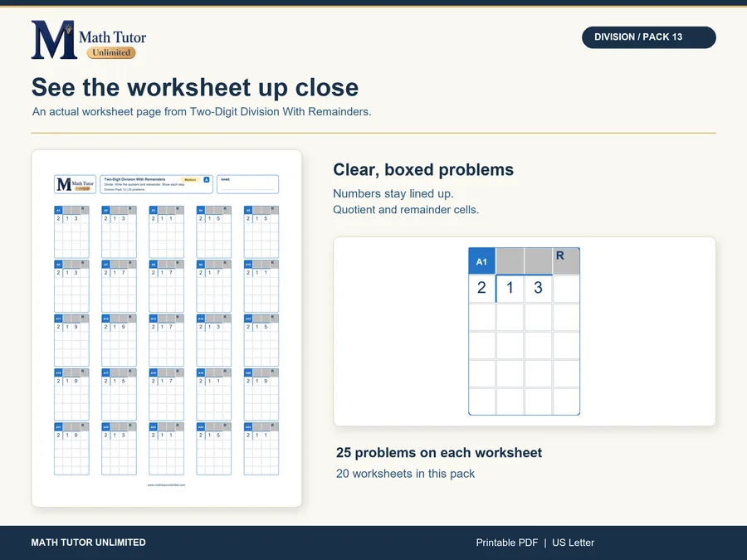Click problem A5 box on the worksheet preview
Viewport: 747px width, 560px height.
tap(261, 232)
